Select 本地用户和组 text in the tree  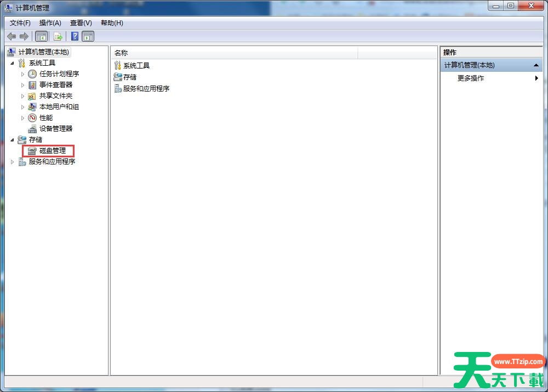[x=59, y=107]
